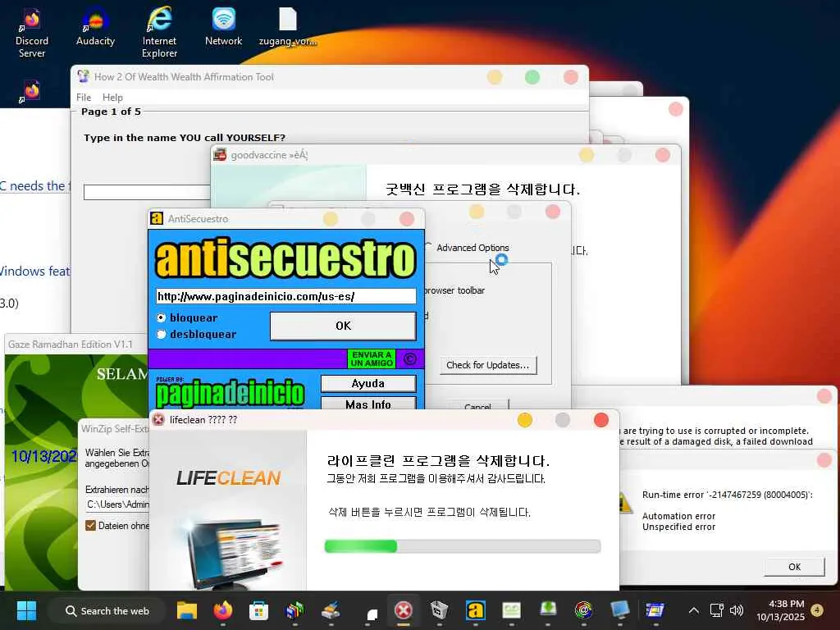The height and width of the screenshot is (630, 840).
Task: Click the AntiSecuestro URL input field
Action: tap(286, 296)
